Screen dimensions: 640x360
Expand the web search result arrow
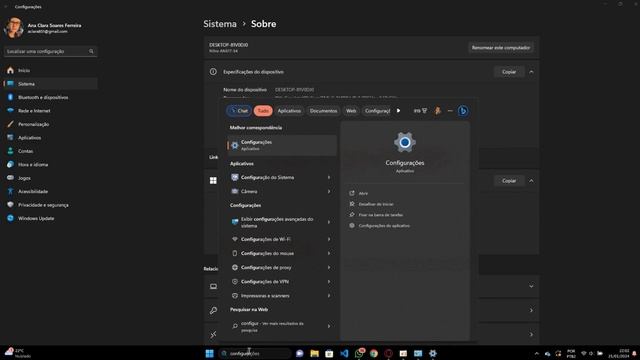[x=329, y=327]
